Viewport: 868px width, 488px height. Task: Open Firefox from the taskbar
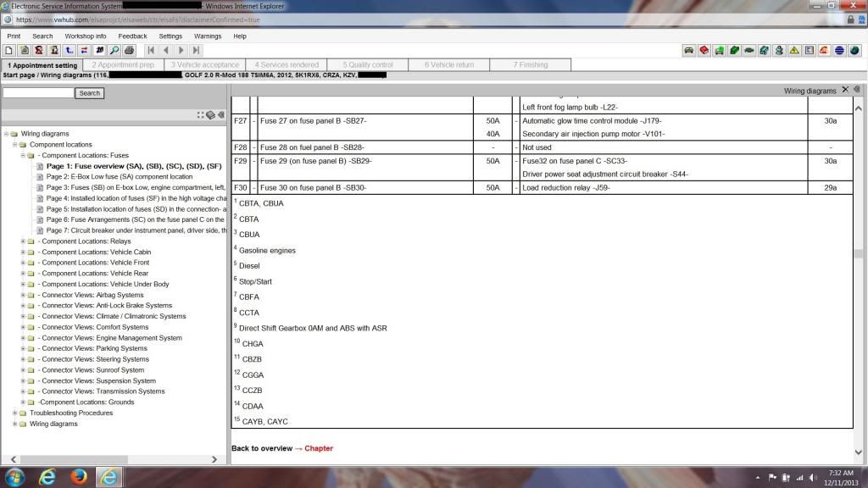[79, 476]
